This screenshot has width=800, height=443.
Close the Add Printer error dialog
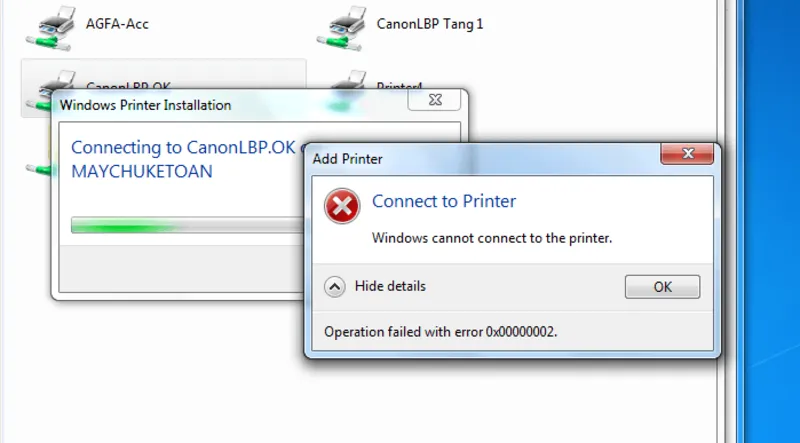coord(685,154)
